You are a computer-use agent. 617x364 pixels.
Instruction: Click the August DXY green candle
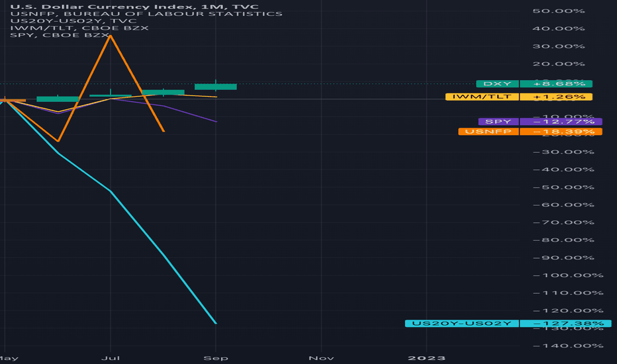pos(164,93)
